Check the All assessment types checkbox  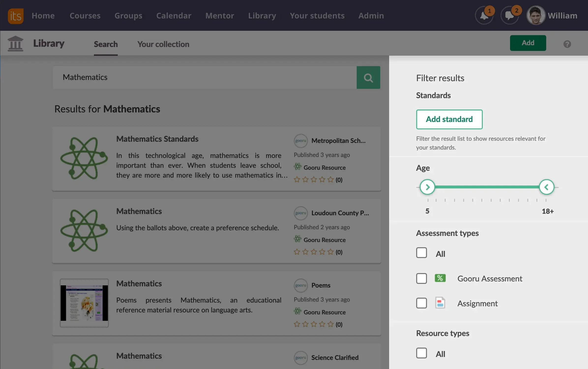point(422,253)
